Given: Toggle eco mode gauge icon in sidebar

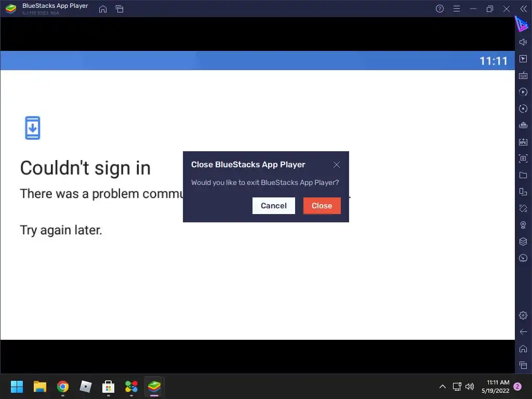Looking at the screenshot, I should point(523,258).
